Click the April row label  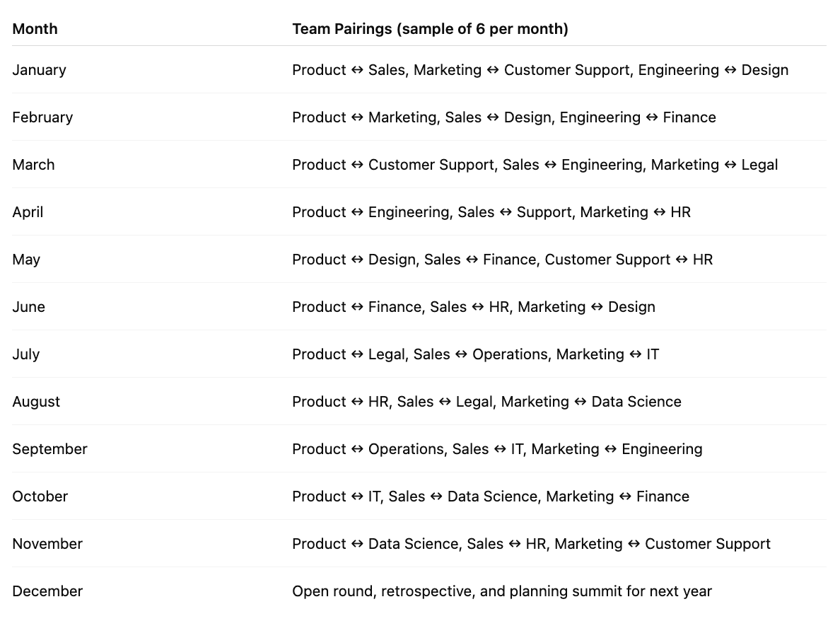28,212
